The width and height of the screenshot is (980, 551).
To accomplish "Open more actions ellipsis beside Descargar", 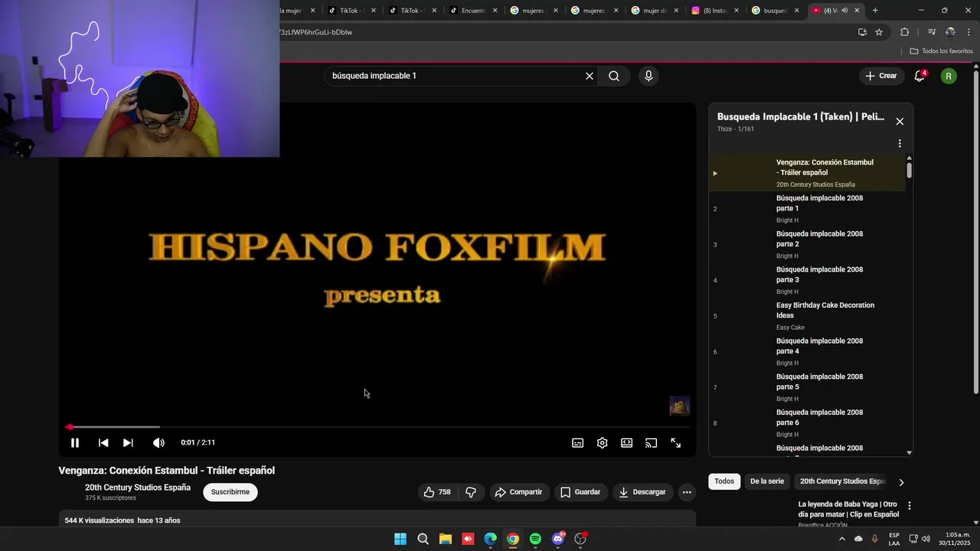I will (687, 492).
